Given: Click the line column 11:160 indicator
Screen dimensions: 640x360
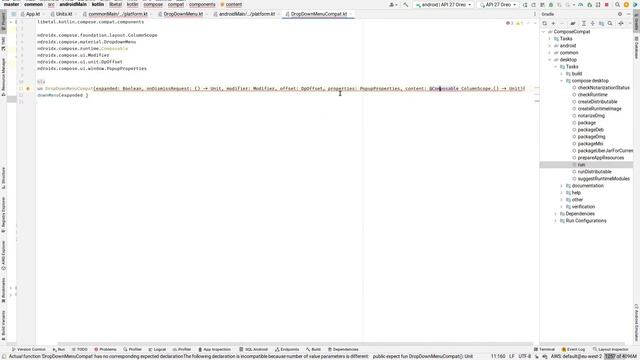Looking at the screenshot, I should point(498,356).
